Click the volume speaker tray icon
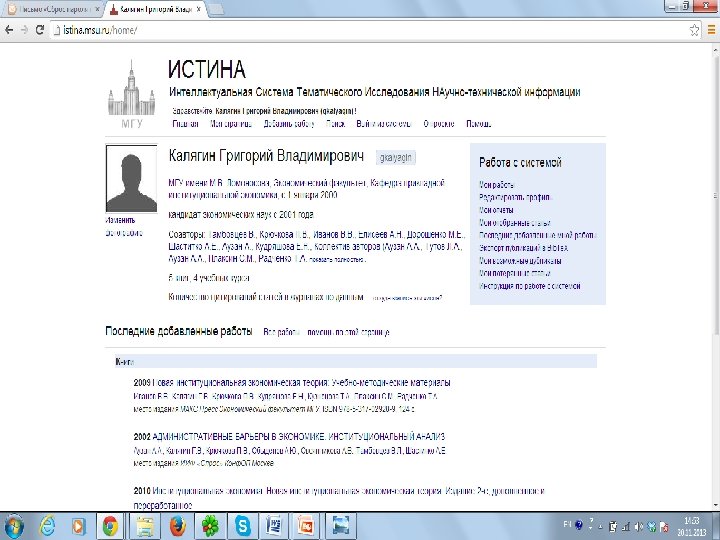This screenshot has height=540, width=720. click(638, 527)
